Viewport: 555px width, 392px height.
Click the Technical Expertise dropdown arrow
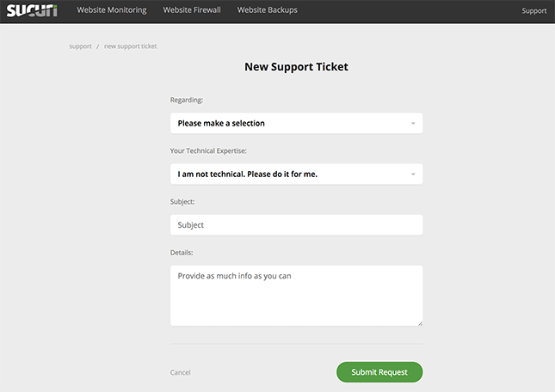click(x=413, y=175)
